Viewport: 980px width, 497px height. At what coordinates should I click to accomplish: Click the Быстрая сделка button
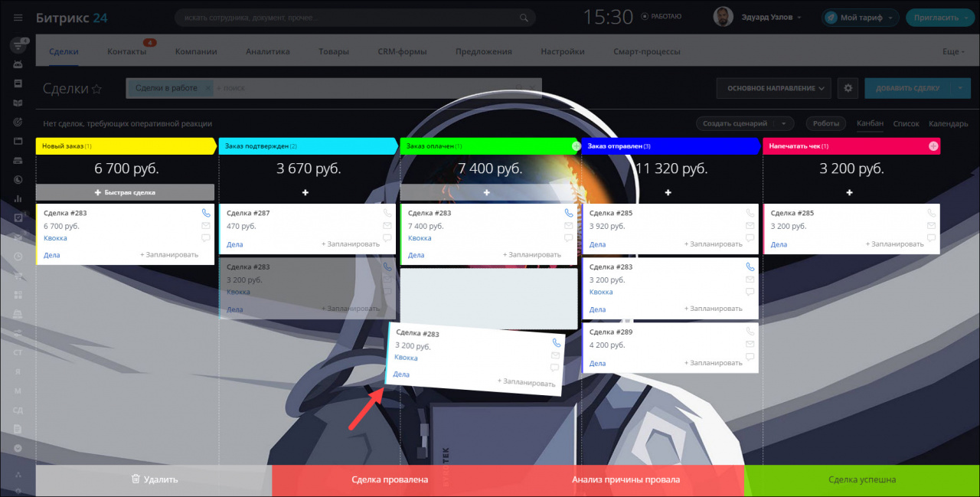point(125,192)
